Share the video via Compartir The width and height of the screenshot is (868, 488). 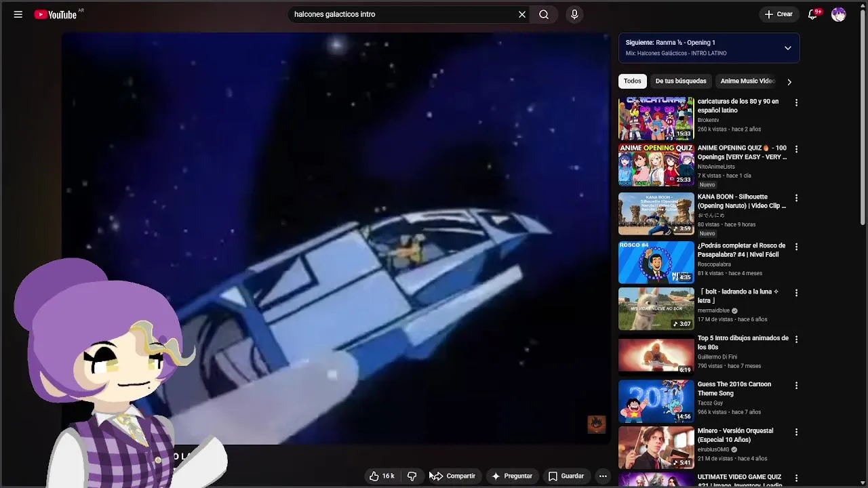(454, 476)
